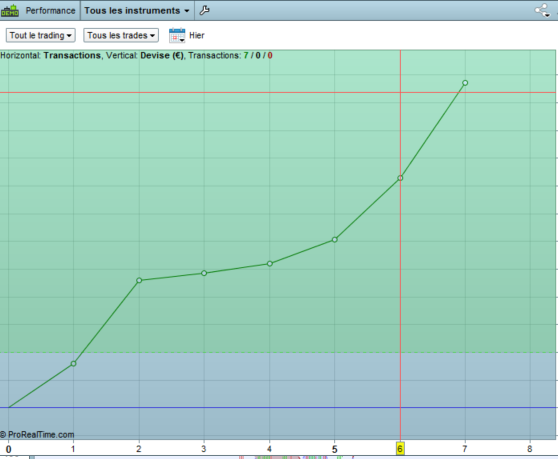Click the Hier date label

(197, 35)
